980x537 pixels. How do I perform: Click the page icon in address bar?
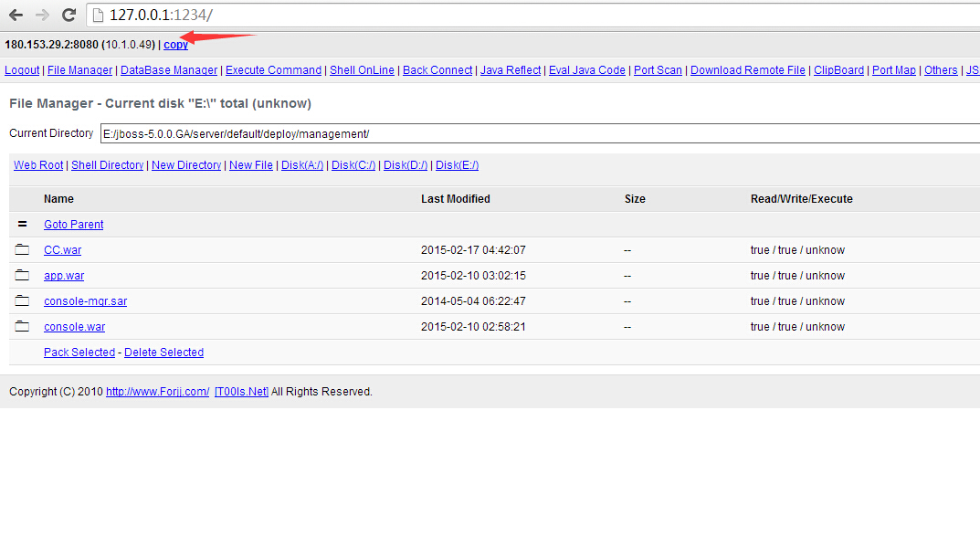tap(98, 15)
